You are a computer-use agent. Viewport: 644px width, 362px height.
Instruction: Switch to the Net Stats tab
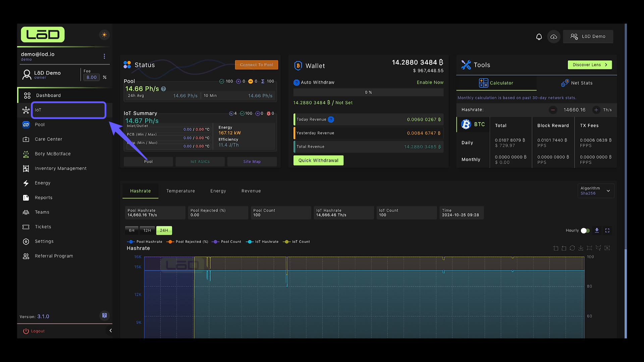point(577,83)
